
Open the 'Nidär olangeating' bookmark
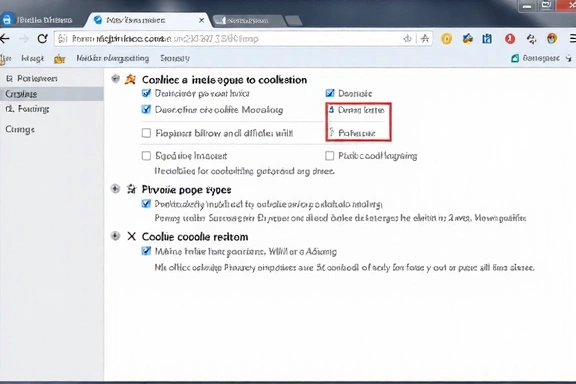[x=112, y=58]
